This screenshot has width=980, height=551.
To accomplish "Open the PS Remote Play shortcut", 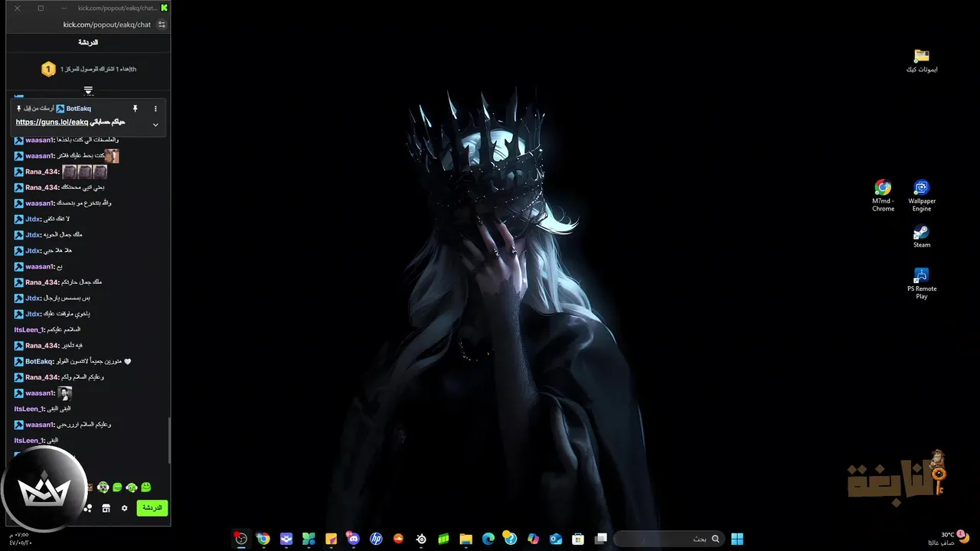I will pyautogui.click(x=922, y=283).
